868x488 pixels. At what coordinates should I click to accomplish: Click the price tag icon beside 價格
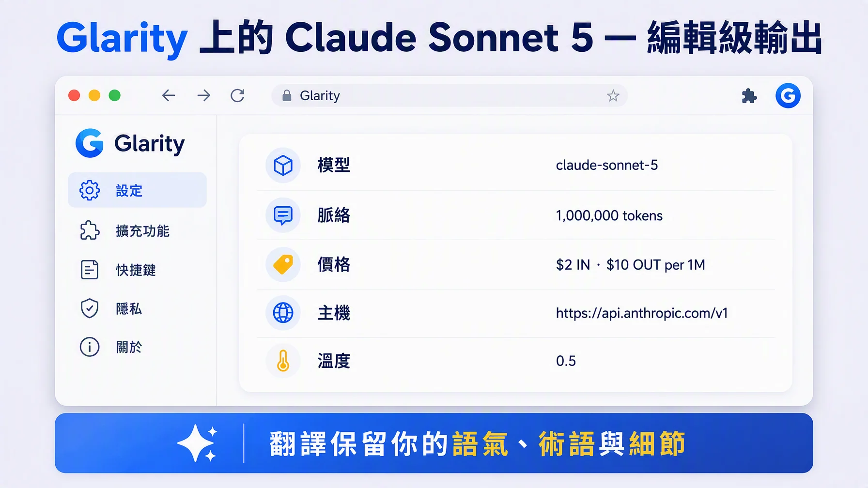[283, 264]
